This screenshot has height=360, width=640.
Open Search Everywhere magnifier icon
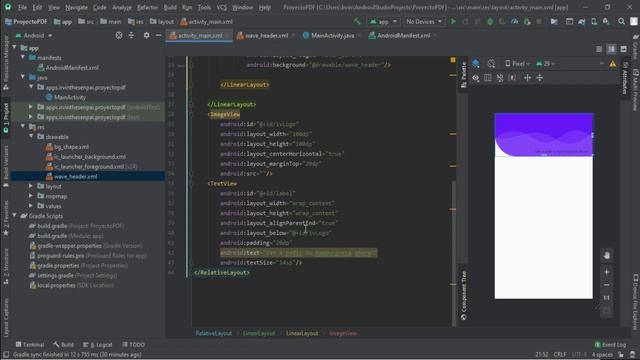click(x=621, y=22)
